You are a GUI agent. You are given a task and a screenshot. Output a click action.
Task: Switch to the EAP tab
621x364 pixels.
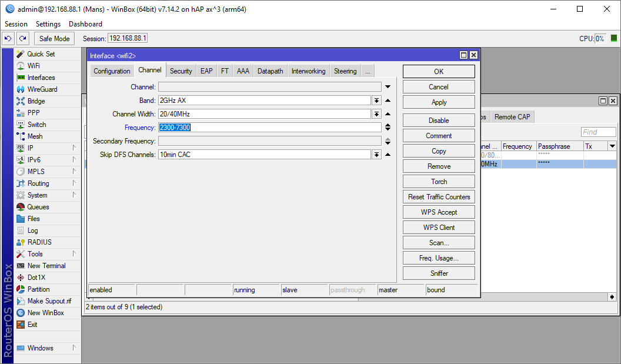click(206, 71)
